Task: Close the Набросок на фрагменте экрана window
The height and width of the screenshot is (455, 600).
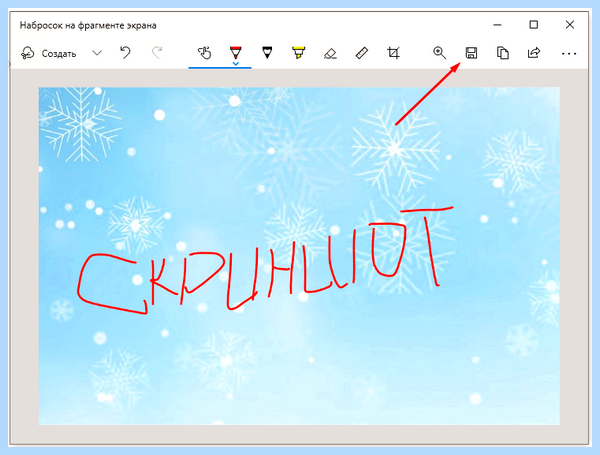Action: [570, 25]
